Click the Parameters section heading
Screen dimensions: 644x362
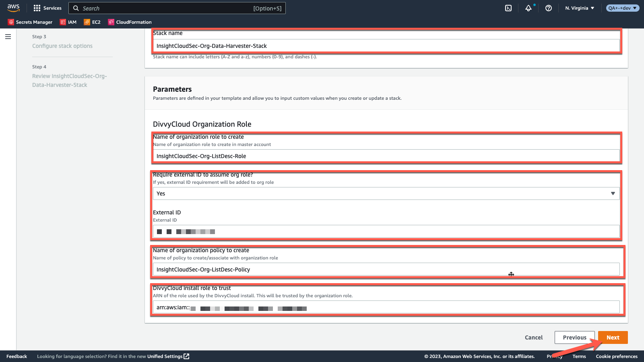(172, 89)
